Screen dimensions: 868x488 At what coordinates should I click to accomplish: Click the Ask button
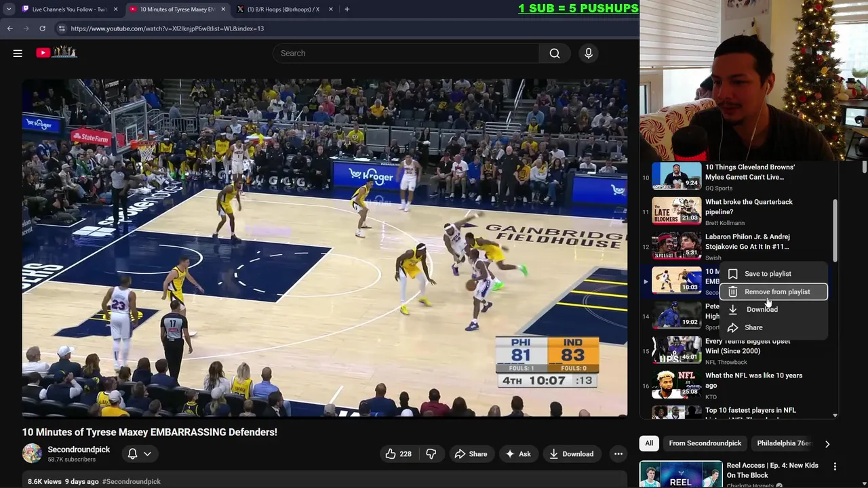(x=517, y=454)
